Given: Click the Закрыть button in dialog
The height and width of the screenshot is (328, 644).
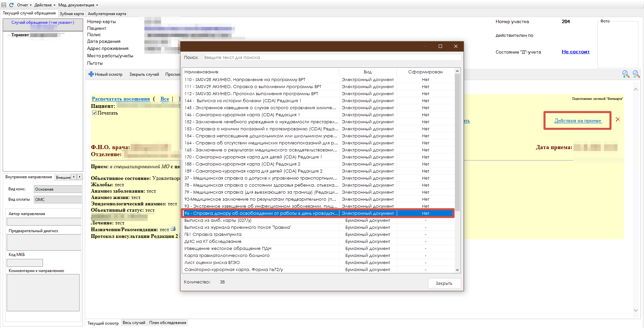Looking at the screenshot, I should point(444,283).
